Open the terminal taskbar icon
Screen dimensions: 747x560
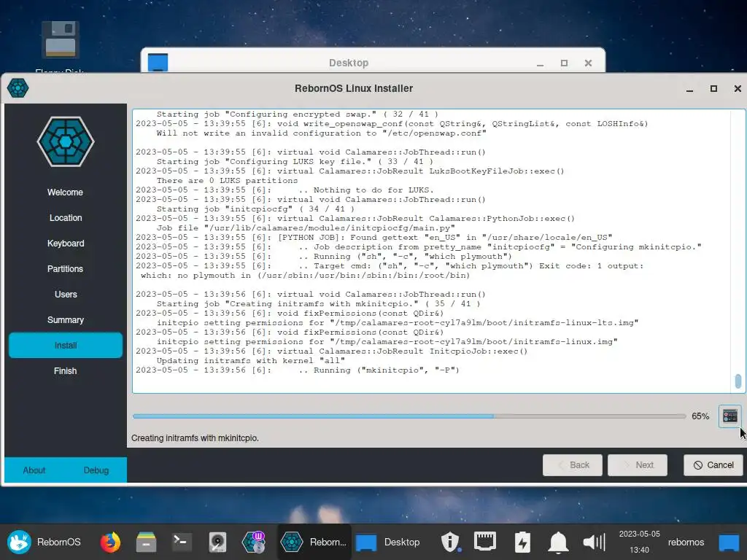(182, 542)
